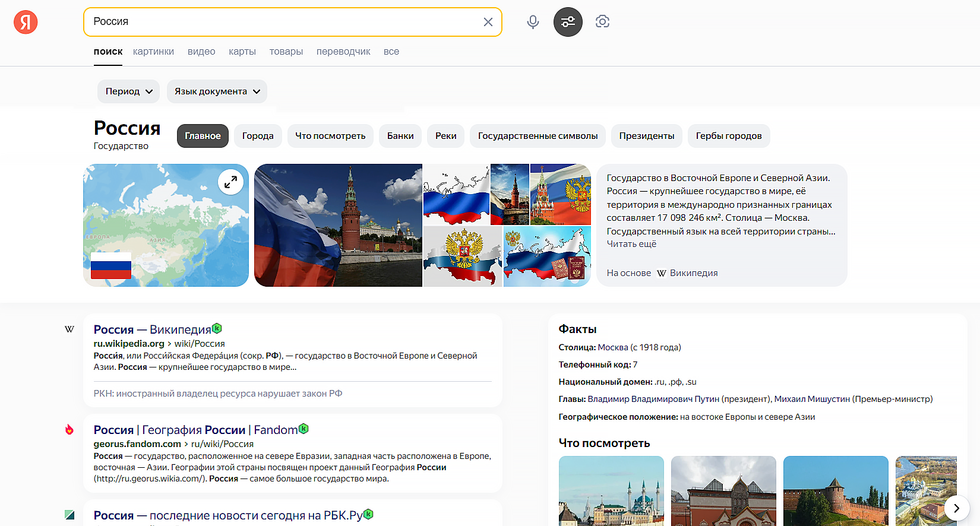Switch to the карты tab

click(242, 52)
